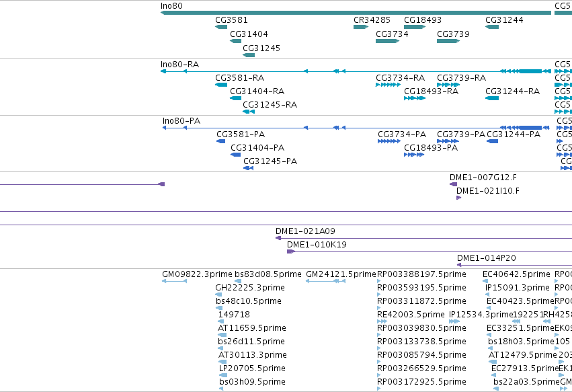Click the CG31245 gene glyph
The width and height of the screenshot is (572, 392).
249,55
